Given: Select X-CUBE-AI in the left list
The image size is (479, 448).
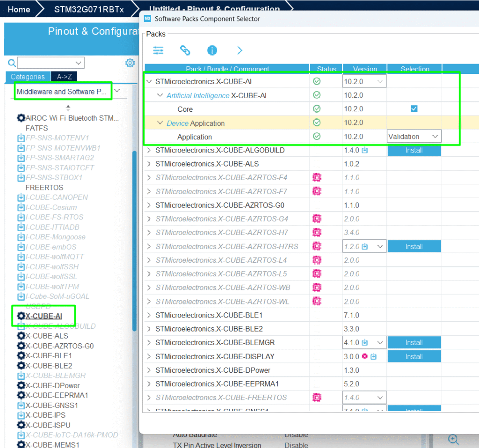Looking at the screenshot, I should [44, 316].
